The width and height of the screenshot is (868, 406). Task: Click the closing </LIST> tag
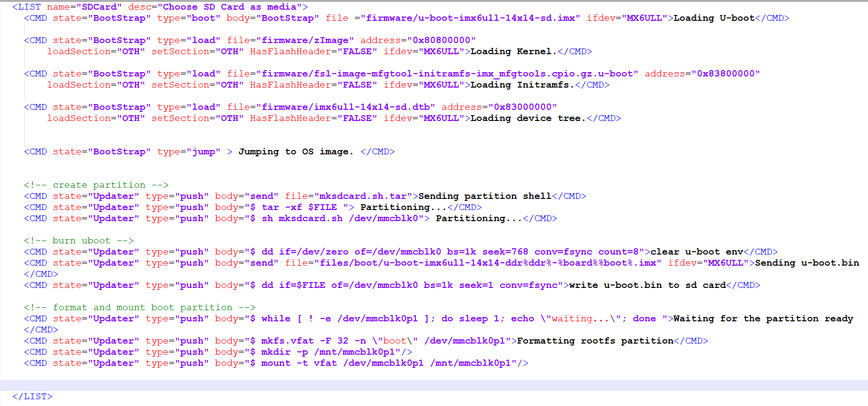[32, 396]
